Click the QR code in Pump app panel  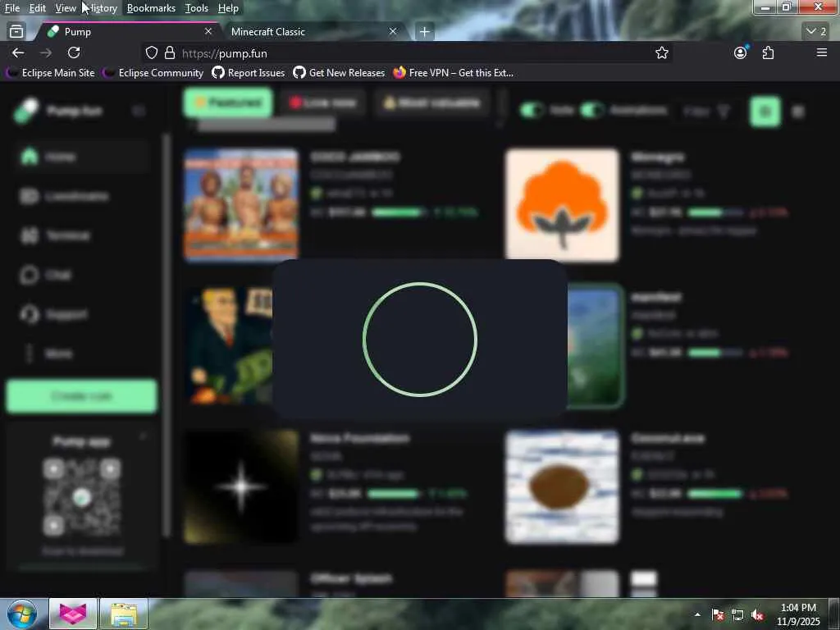[x=81, y=497]
